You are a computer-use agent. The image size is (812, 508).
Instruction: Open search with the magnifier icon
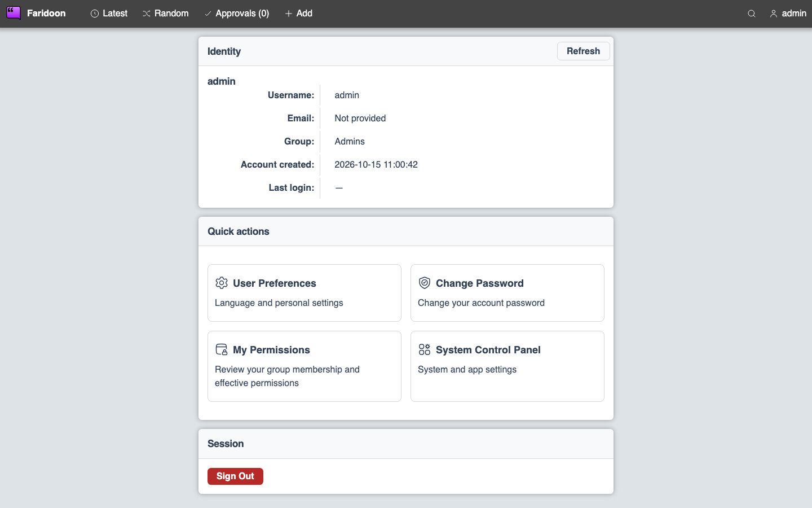pyautogui.click(x=752, y=14)
